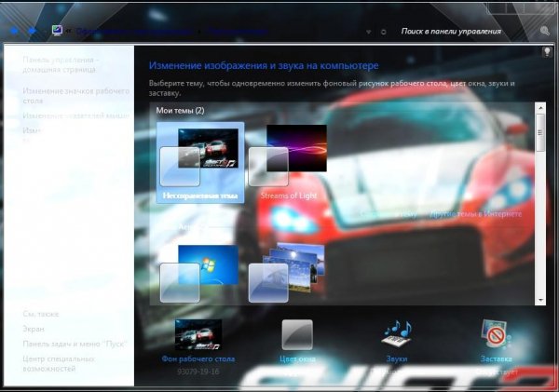Click the blue Forward navigation arrow

click(x=33, y=31)
